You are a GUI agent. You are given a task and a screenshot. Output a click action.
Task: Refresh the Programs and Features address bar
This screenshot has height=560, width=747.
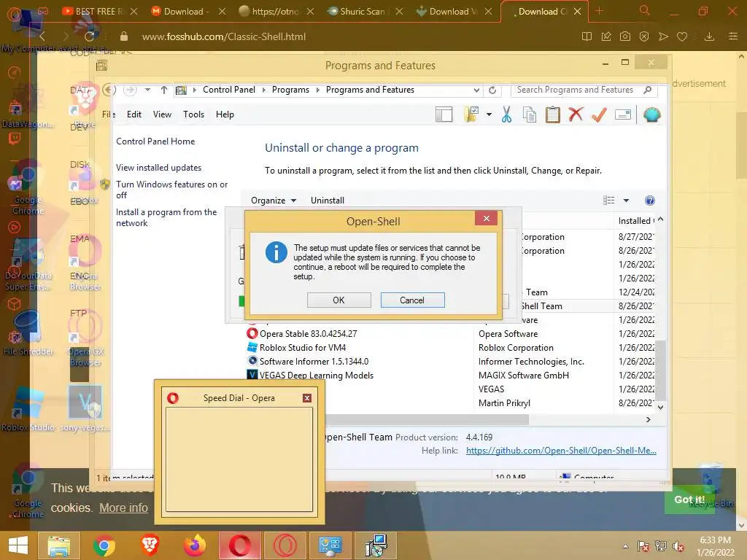pos(492,90)
